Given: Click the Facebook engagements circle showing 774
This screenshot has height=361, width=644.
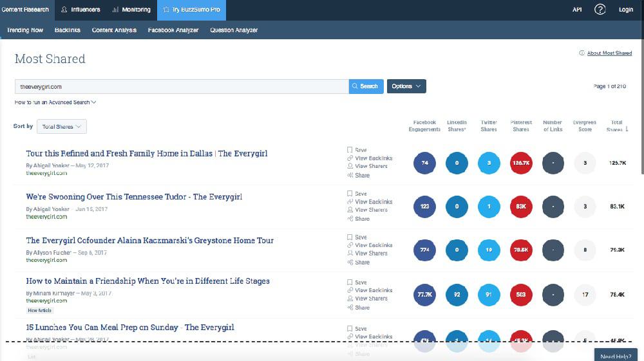Looking at the screenshot, I should click(x=424, y=250).
